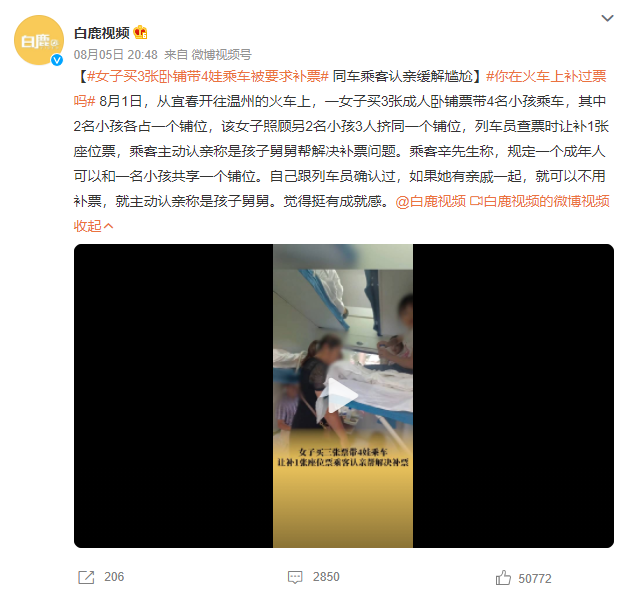The image size is (626, 590).
Task: Like the post with thumbs-up icon
Action: [503, 578]
